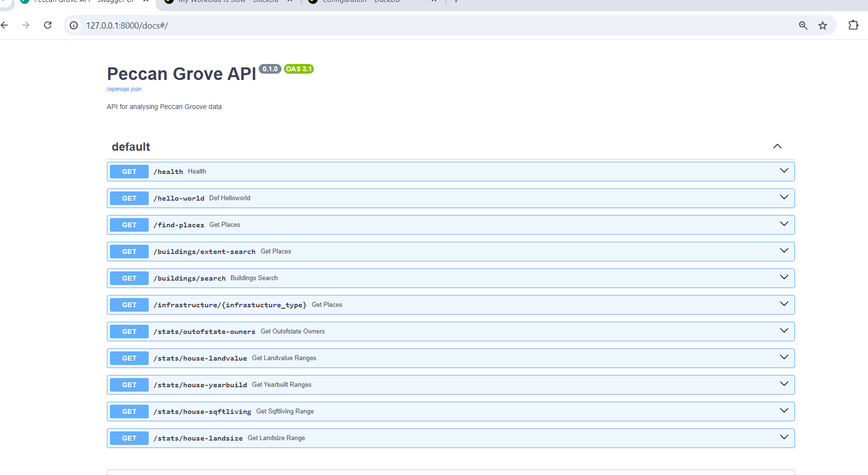Image resolution: width=868 pixels, height=475 pixels.
Task: Click the /find-places path text
Action: 179,225
